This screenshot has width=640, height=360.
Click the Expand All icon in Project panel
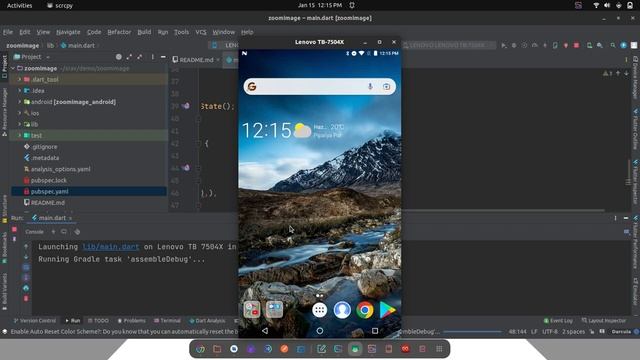click(129, 57)
